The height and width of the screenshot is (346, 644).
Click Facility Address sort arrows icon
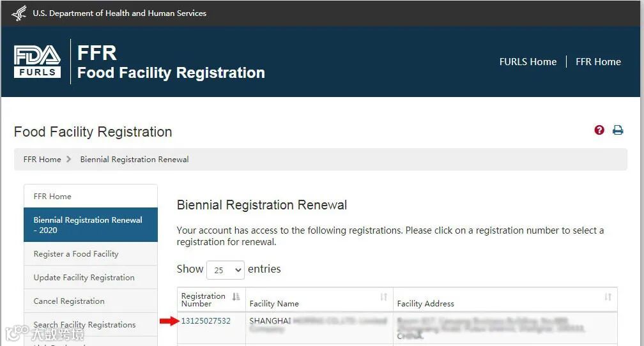click(x=608, y=297)
